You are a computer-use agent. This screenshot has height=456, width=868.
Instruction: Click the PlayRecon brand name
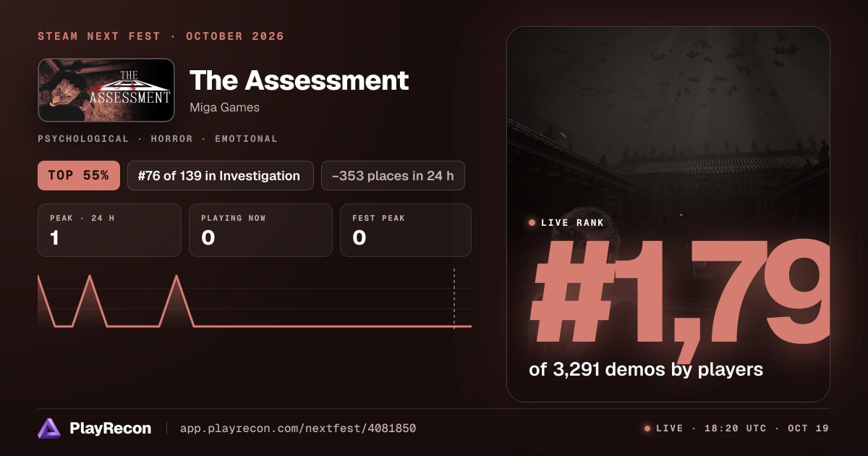[x=111, y=428]
